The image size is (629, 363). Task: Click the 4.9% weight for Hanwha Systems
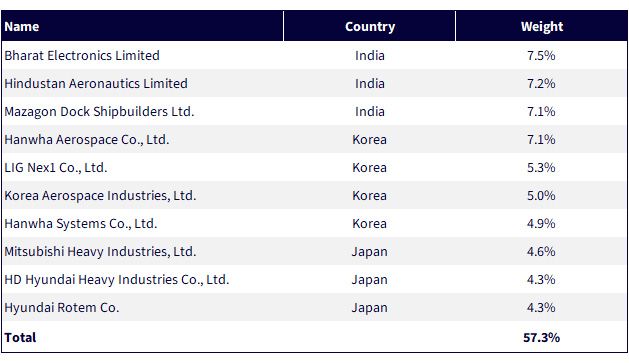541,223
